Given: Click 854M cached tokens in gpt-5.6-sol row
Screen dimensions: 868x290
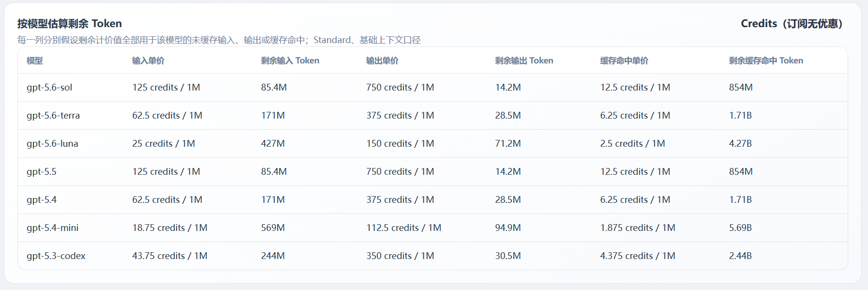Looking at the screenshot, I should click(741, 88).
